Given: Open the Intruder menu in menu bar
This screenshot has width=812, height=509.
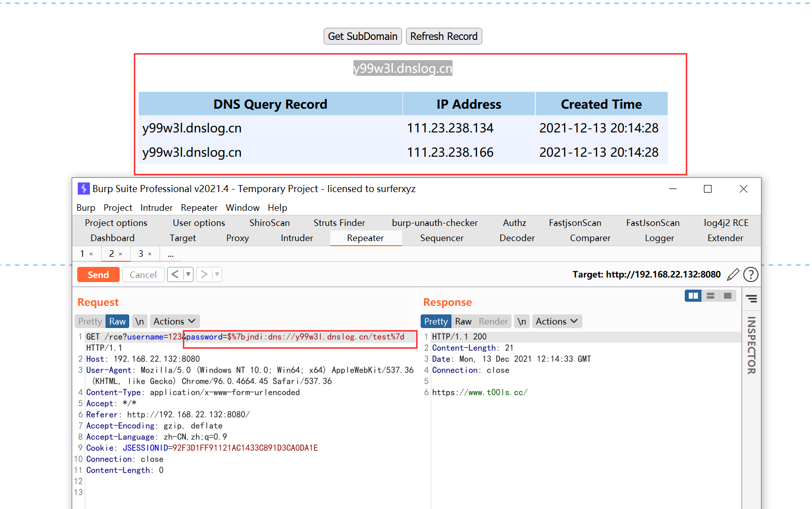Looking at the screenshot, I should pyautogui.click(x=157, y=208).
